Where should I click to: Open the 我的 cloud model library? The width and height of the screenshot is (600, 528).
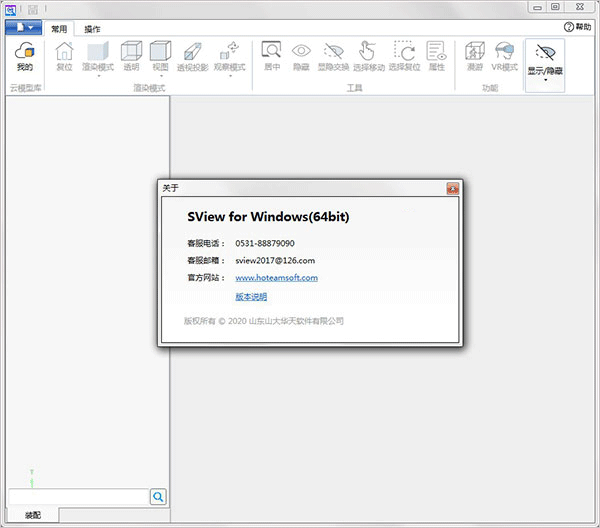pos(25,57)
